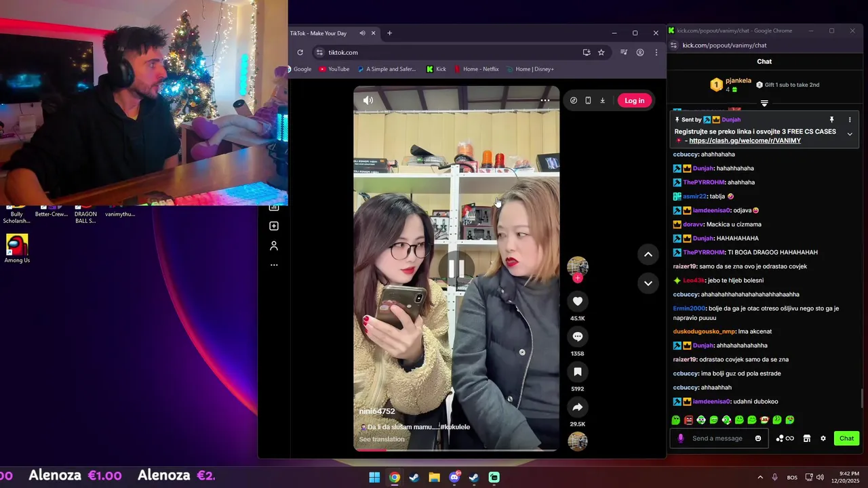Open nini64752 profile from video caption
The image size is (868, 488).
[377, 411]
